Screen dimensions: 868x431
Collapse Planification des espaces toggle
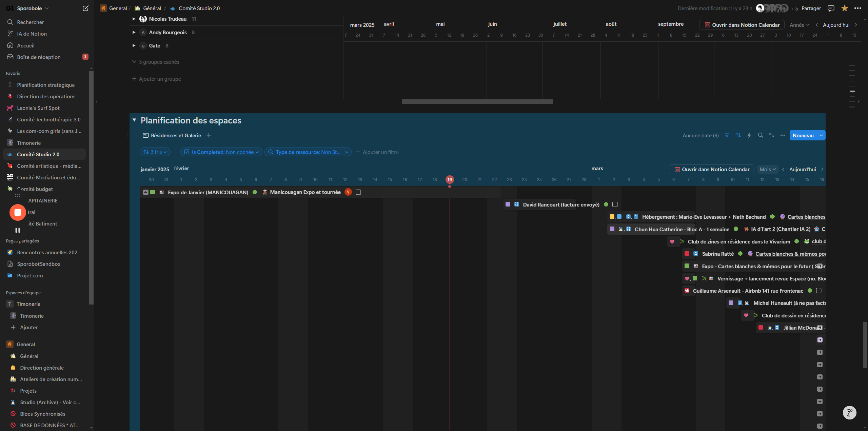(134, 120)
